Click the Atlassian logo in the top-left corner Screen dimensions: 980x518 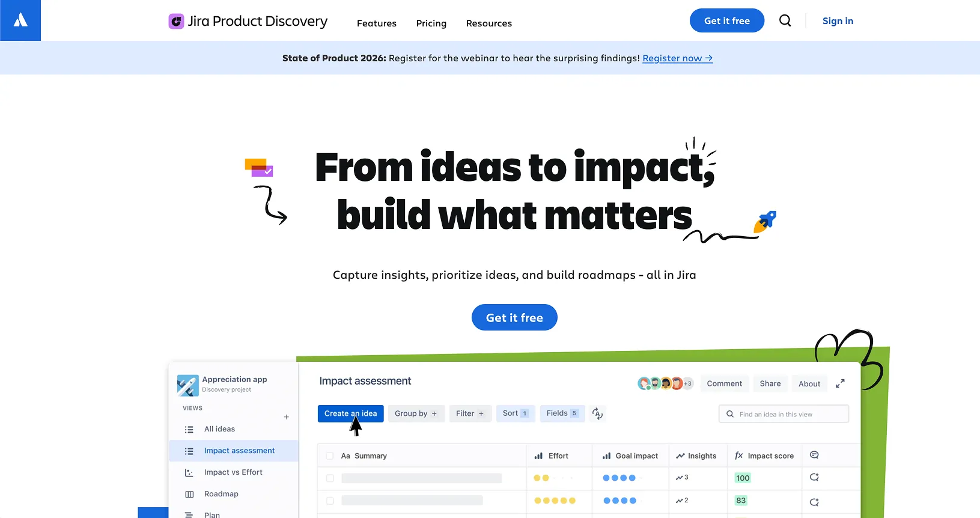click(20, 20)
